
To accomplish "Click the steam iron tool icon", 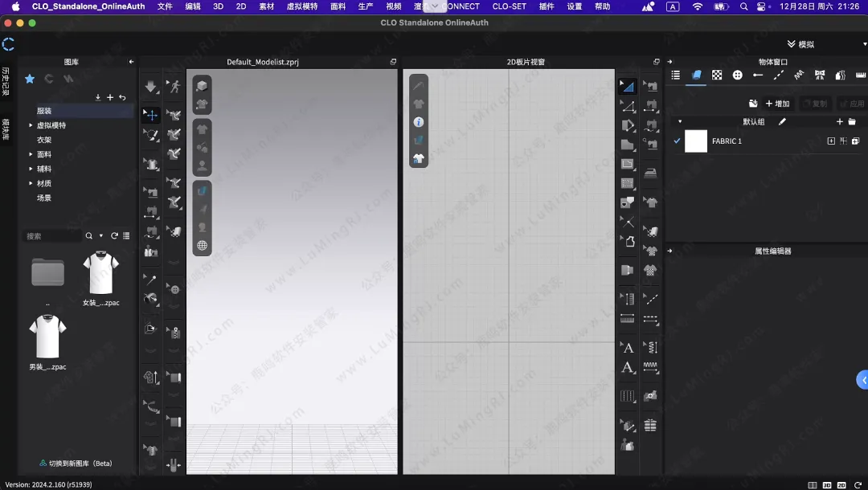I will point(651,172).
